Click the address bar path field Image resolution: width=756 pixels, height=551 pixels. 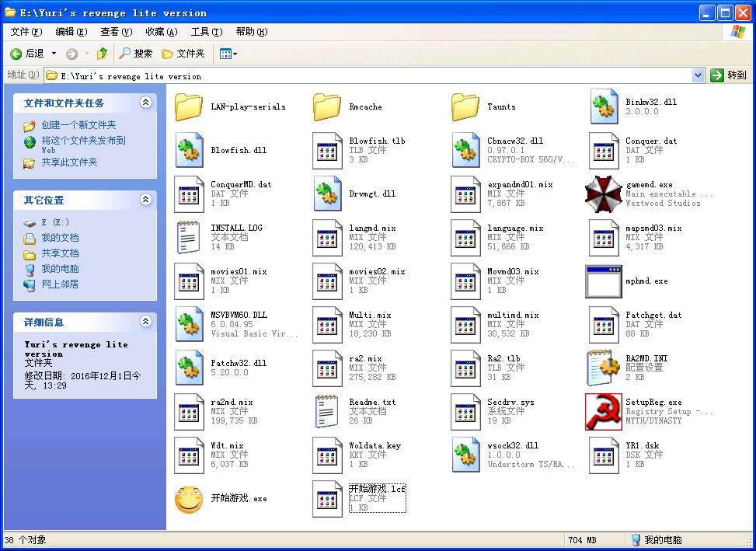click(x=369, y=75)
